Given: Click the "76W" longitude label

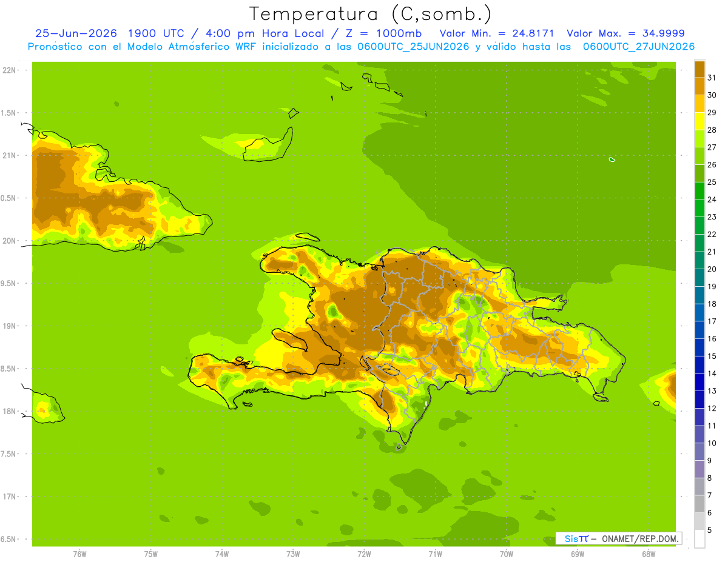Looking at the screenshot, I should point(79,554).
